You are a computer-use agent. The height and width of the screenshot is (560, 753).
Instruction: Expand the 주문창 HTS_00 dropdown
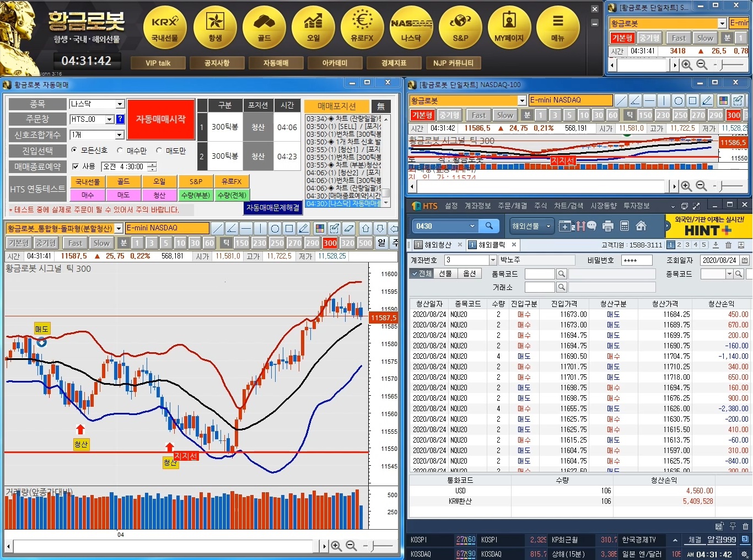109,119
